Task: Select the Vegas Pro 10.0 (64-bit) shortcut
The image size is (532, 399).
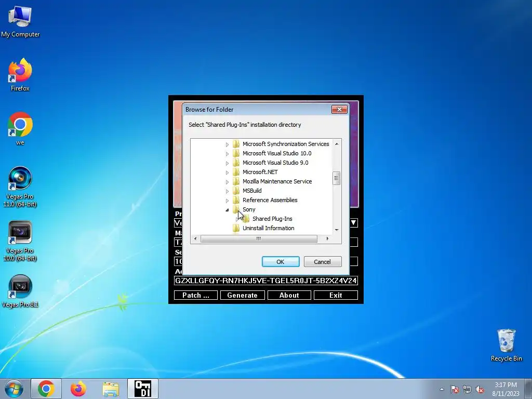Action: 20,241
